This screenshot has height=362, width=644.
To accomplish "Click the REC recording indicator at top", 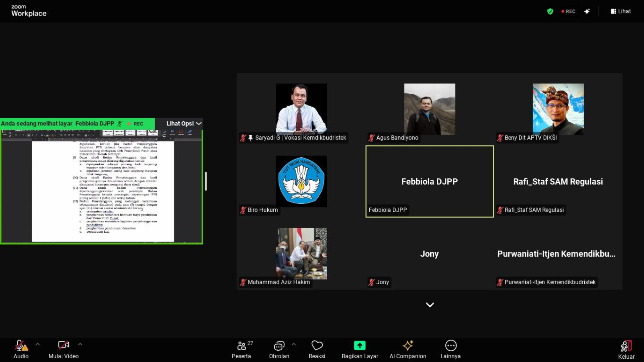I will point(569,11).
